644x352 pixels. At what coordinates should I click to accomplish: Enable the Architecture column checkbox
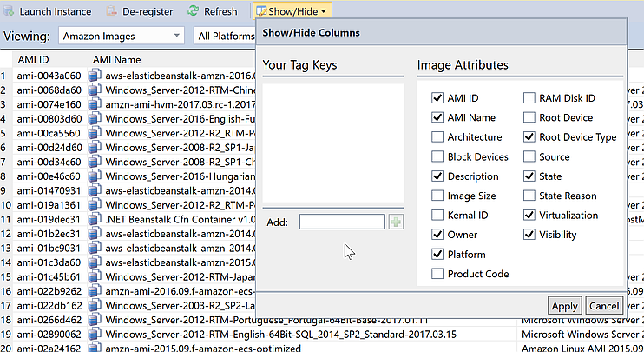coord(437,137)
